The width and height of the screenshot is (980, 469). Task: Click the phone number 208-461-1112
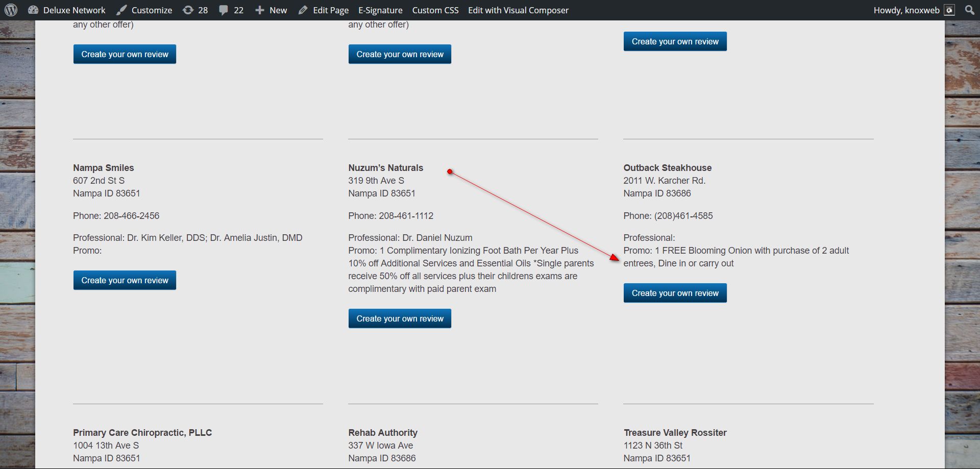[406, 216]
